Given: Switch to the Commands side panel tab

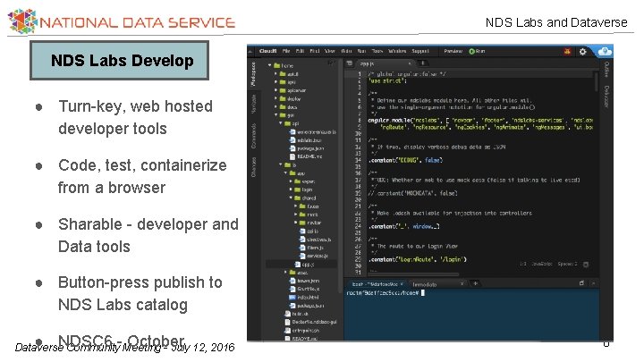Looking at the screenshot, I should click(x=253, y=136).
